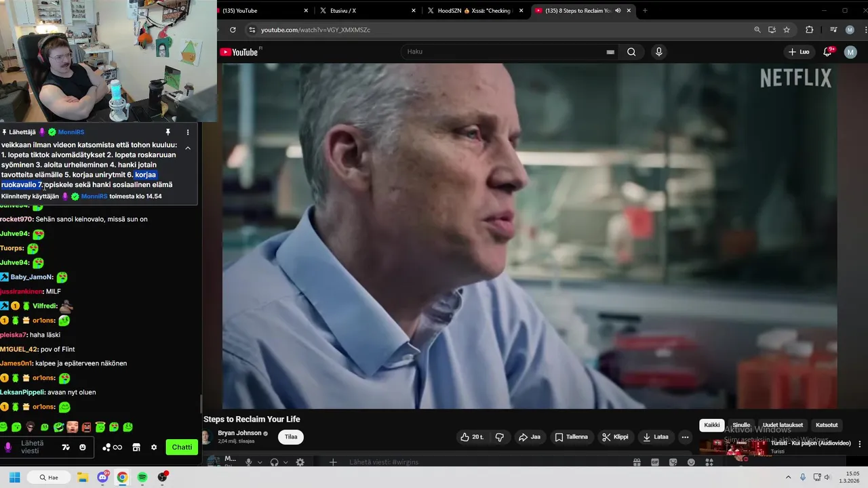
Task: Start YouTube voice search with microphone
Action: [x=658, y=52]
